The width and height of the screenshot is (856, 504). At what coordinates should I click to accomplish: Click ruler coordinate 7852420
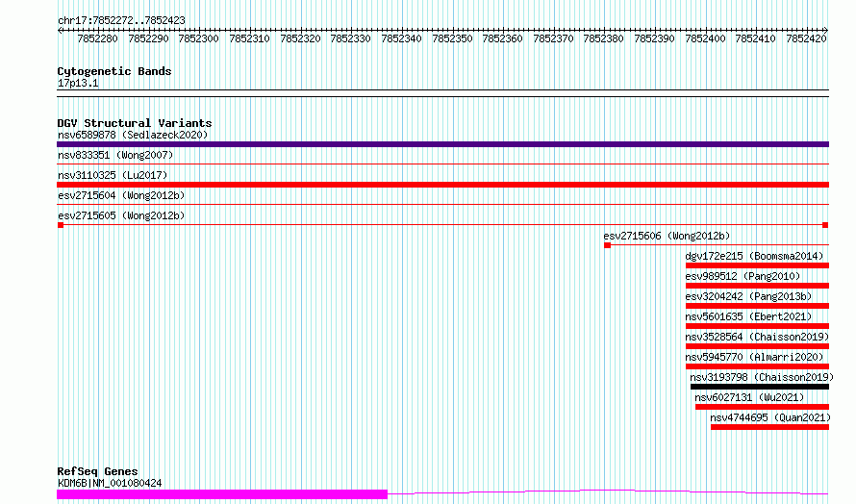[x=806, y=38]
